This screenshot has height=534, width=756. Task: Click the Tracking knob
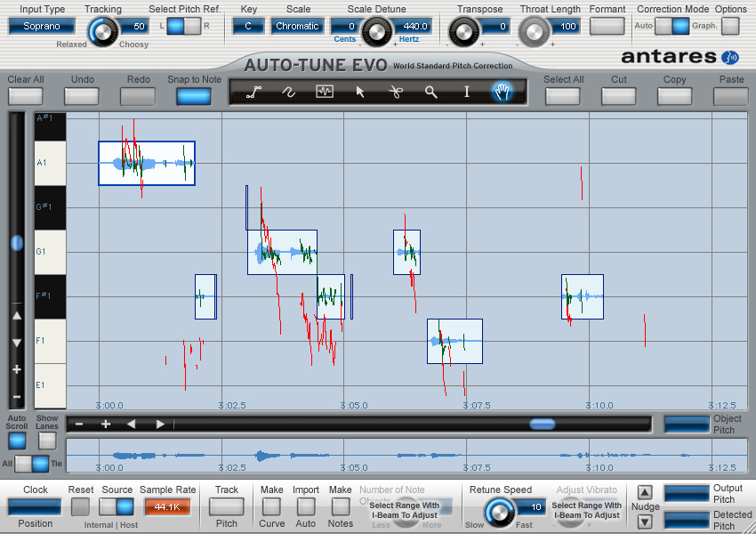(102, 32)
